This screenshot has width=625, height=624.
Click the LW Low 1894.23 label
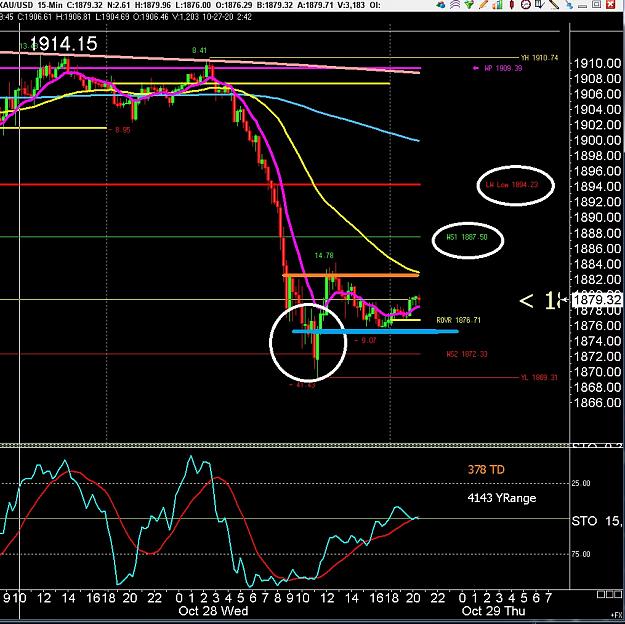(513, 185)
